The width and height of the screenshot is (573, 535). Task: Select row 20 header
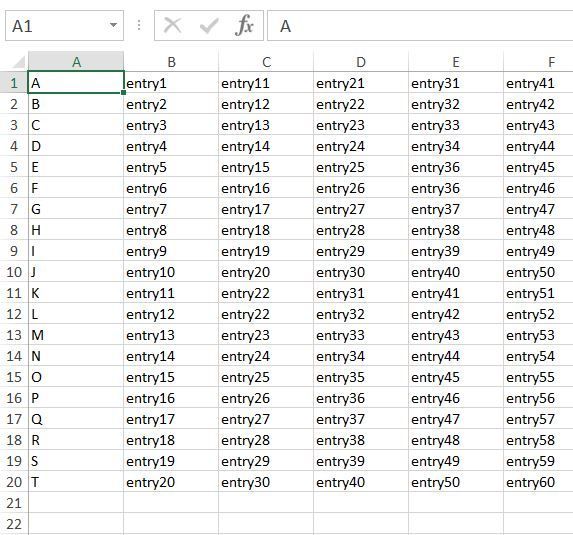[14, 481]
